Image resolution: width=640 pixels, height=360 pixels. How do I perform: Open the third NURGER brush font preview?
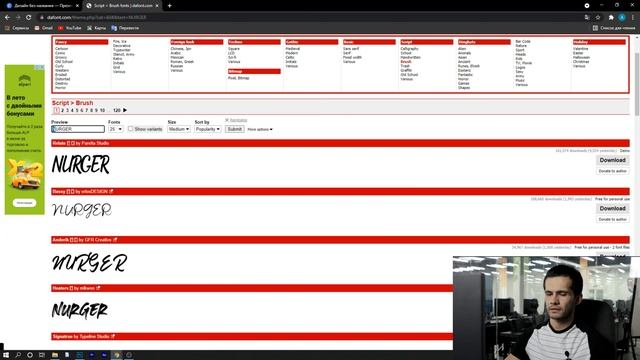click(x=89, y=262)
